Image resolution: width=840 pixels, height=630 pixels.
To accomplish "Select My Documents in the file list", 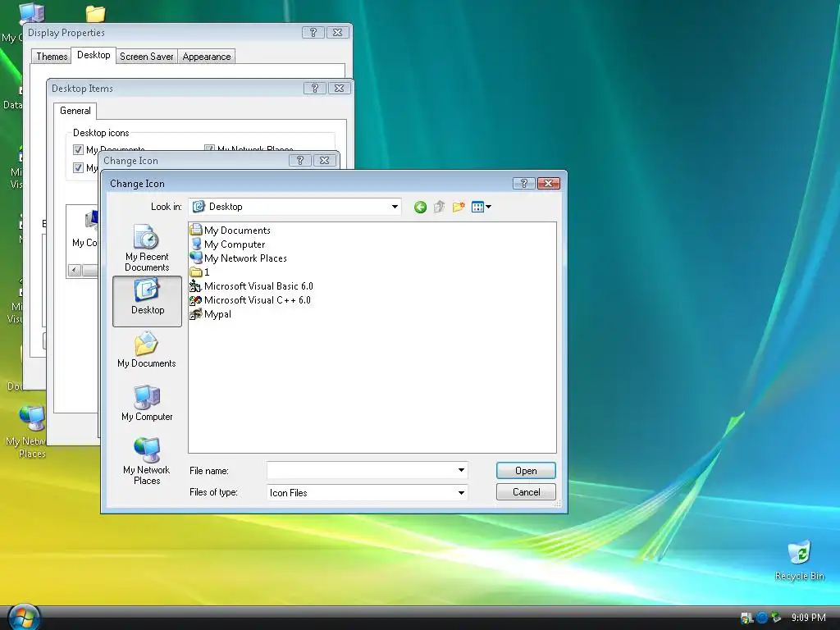I will click(x=231, y=231).
